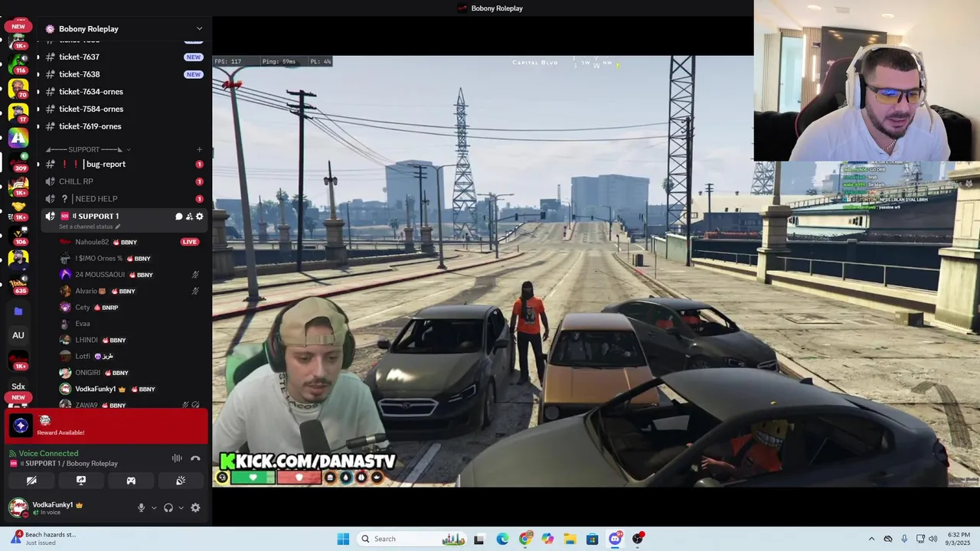Open File Explorer from taskbar
Image resolution: width=980 pixels, height=551 pixels.
[x=570, y=539]
